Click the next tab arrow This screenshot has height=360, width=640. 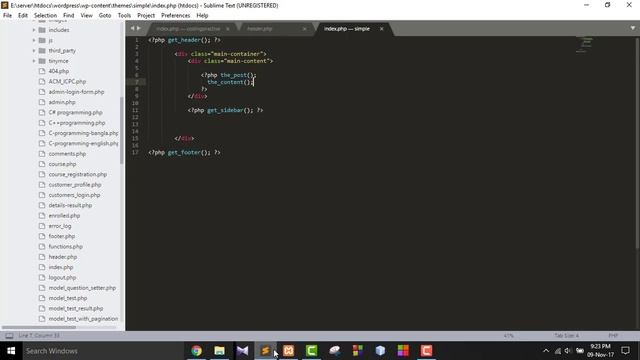(x=139, y=28)
